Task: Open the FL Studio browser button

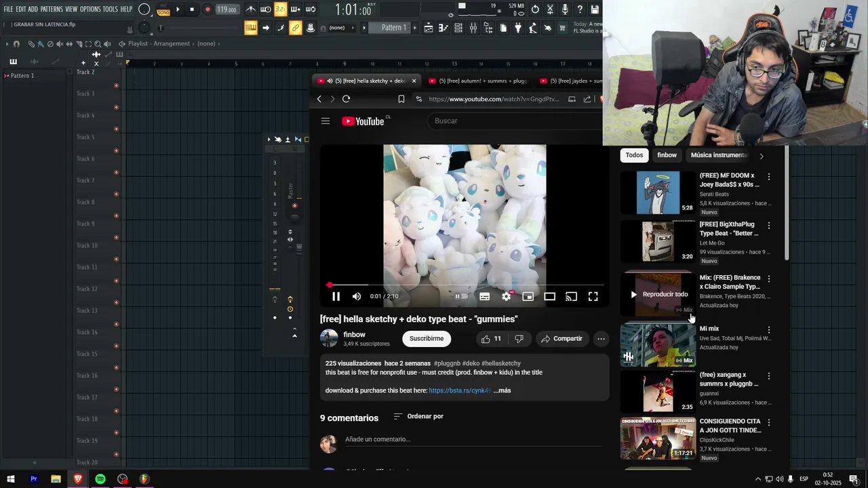Action: pyautogui.click(x=488, y=28)
